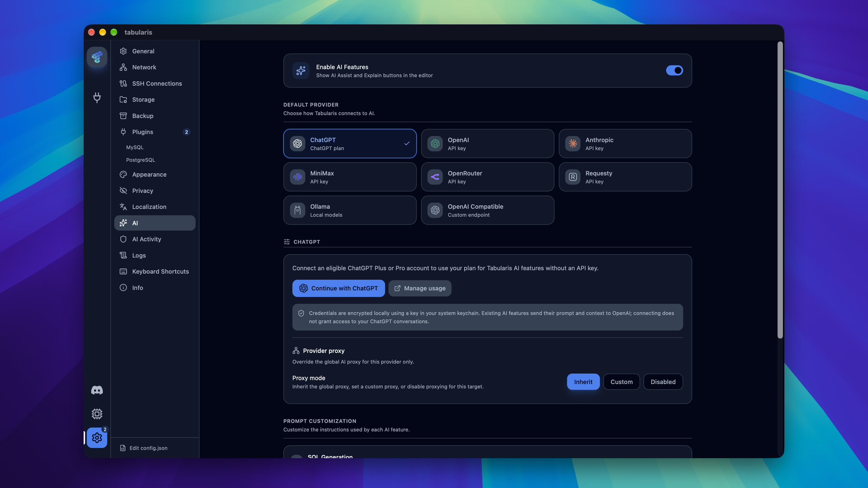Click the OpenRouter logo icon
The image size is (868, 488).
pyautogui.click(x=435, y=177)
